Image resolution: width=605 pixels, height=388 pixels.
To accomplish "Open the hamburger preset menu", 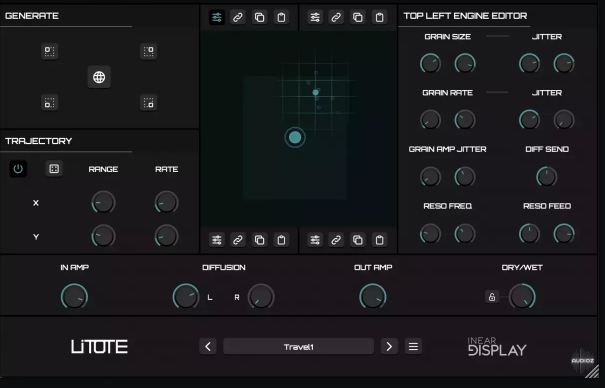I will click(413, 347).
